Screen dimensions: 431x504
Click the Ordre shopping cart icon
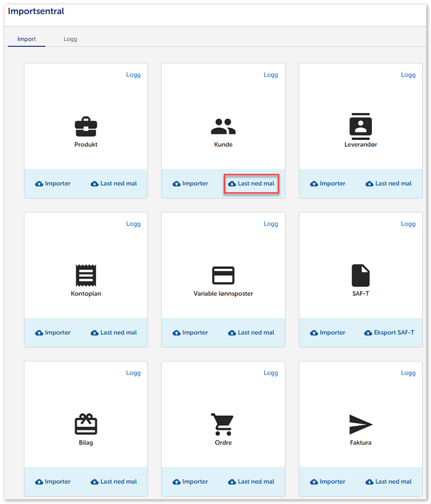tap(222, 424)
